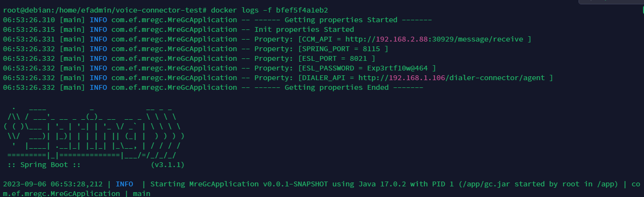Click the "Getting properties Started" log message

coord(341,20)
